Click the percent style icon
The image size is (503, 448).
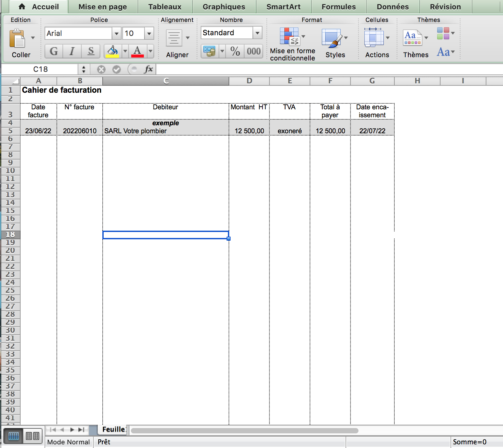click(235, 51)
